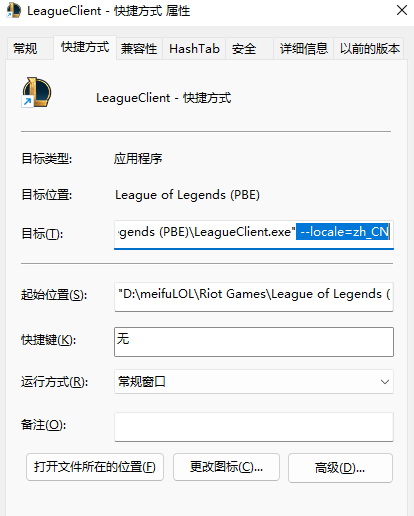Expand the 运行方式 dropdown arrow
Viewport: 414px width, 516px height.
pos(385,382)
